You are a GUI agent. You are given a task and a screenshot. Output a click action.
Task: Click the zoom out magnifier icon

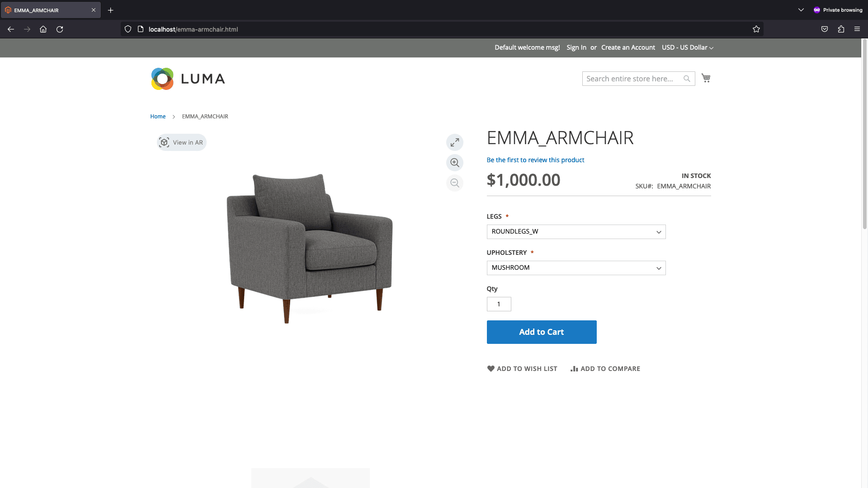(x=454, y=183)
